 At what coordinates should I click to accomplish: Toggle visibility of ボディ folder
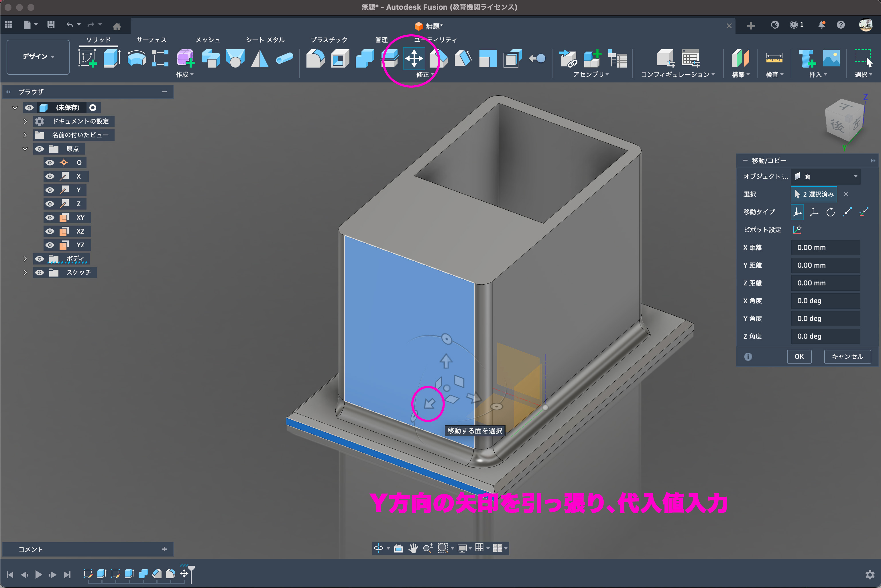(40, 259)
